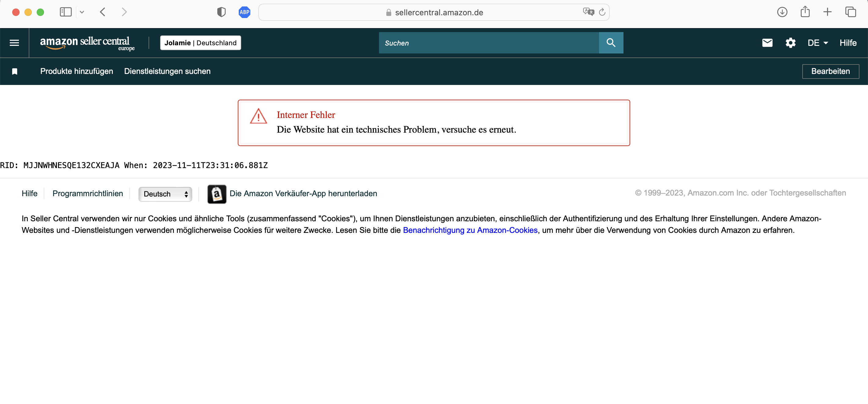Open Produkte hinzufügen
Image resolution: width=868 pixels, height=404 pixels.
[x=76, y=72]
